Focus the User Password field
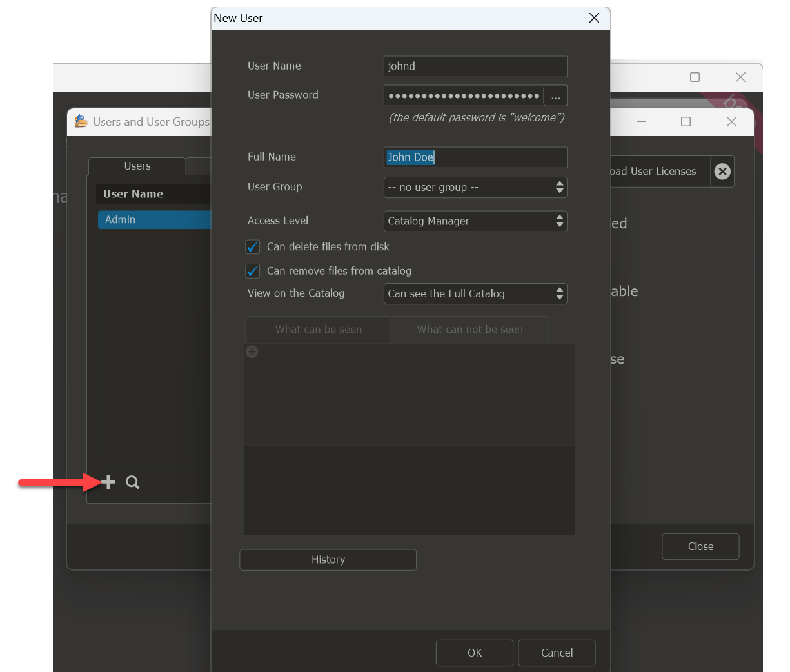The height and width of the screenshot is (672, 790). 464,96
